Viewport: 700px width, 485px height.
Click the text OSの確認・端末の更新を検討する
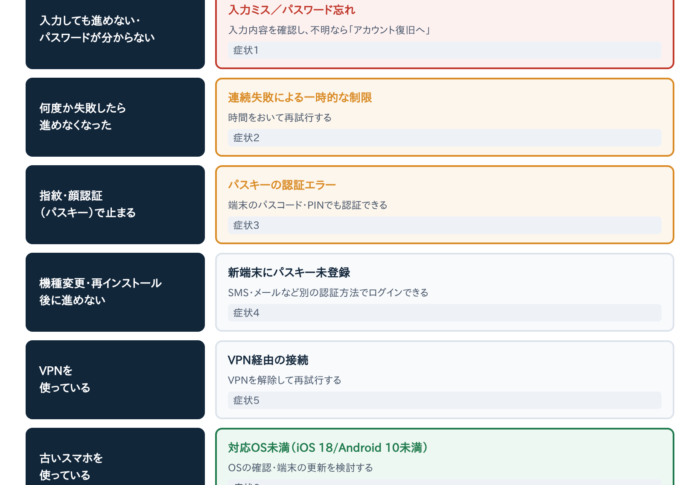300,468
